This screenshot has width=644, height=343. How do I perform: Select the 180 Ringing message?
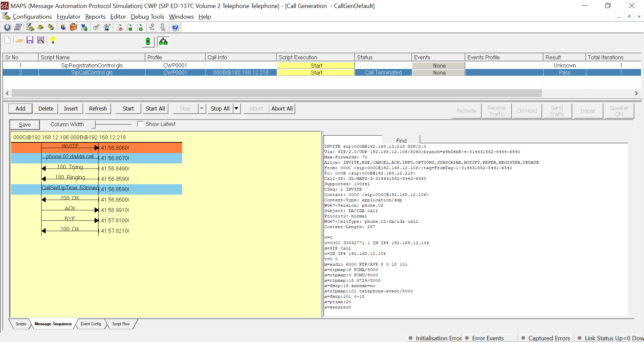(70, 178)
